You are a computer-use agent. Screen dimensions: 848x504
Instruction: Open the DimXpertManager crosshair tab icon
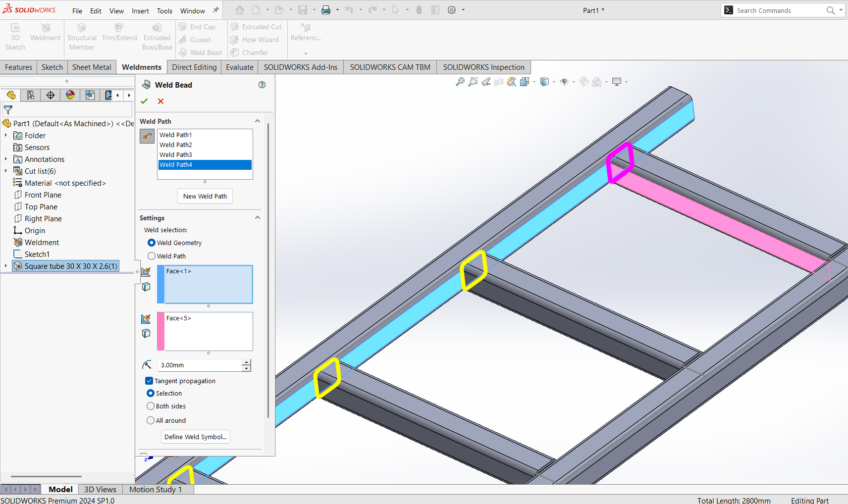[x=51, y=95]
